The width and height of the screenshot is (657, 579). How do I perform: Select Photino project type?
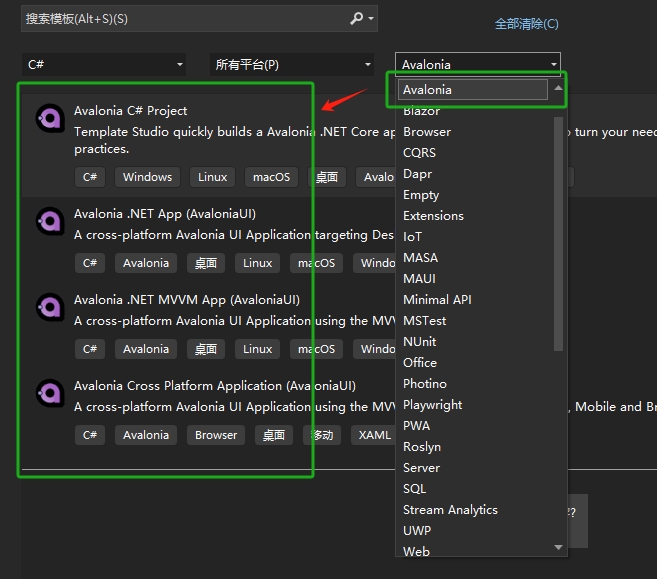click(x=425, y=383)
